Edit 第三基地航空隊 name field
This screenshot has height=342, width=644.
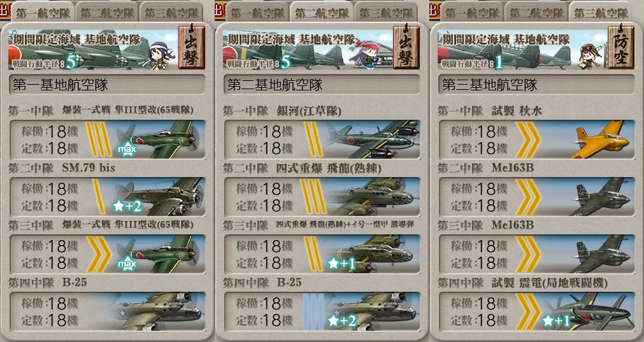pos(536,85)
